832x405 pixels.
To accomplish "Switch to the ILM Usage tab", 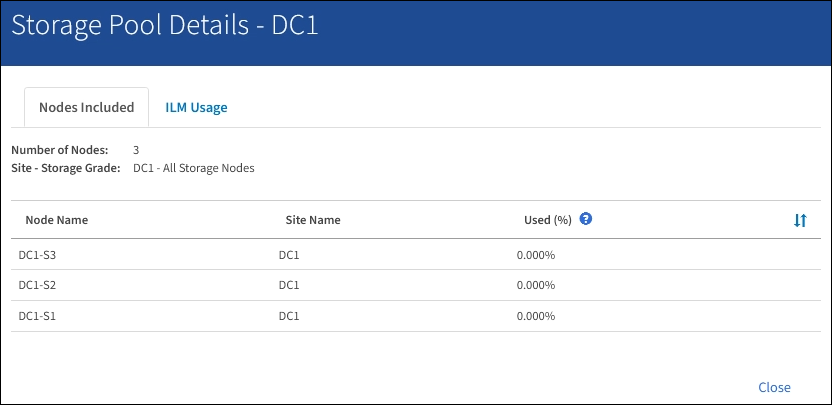I will [196, 108].
